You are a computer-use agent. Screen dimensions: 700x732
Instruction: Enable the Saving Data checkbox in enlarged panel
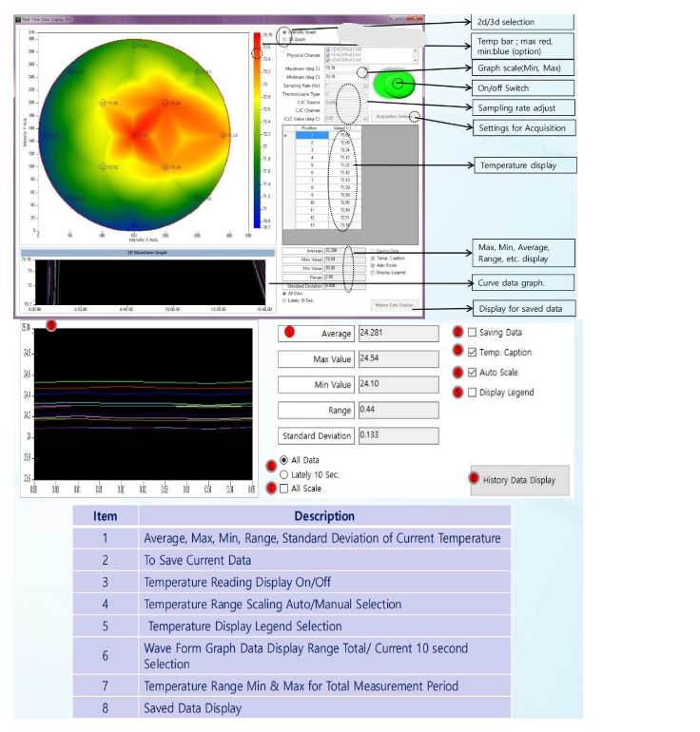point(473,333)
